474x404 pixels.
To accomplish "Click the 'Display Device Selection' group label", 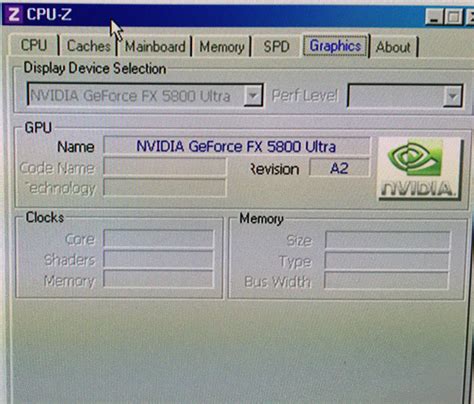I will (x=95, y=68).
